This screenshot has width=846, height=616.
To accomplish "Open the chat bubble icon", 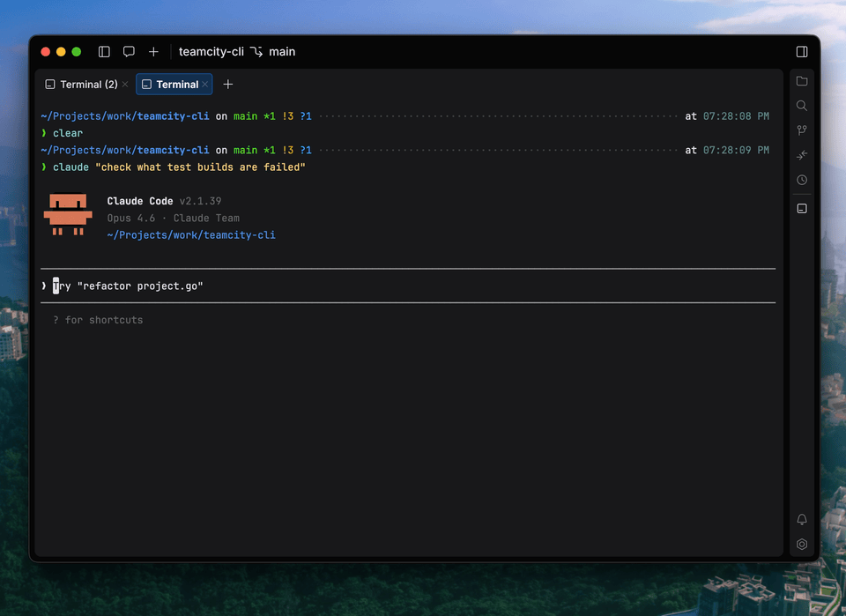I will [129, 52].
